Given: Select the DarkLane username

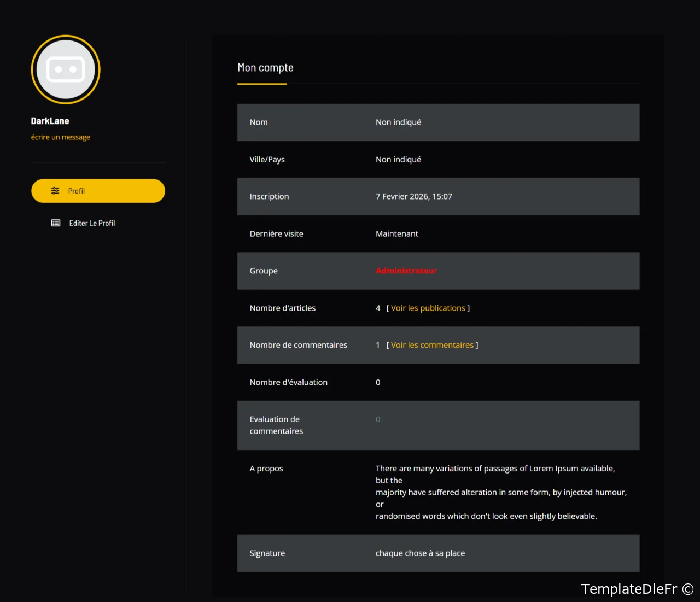Looking at the screenshot, I should (50, 121).
